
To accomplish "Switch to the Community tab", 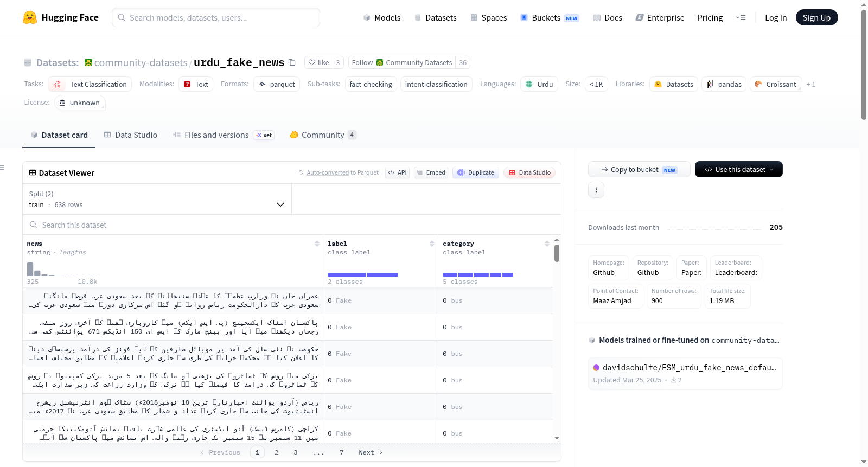I will coord(323,135).
